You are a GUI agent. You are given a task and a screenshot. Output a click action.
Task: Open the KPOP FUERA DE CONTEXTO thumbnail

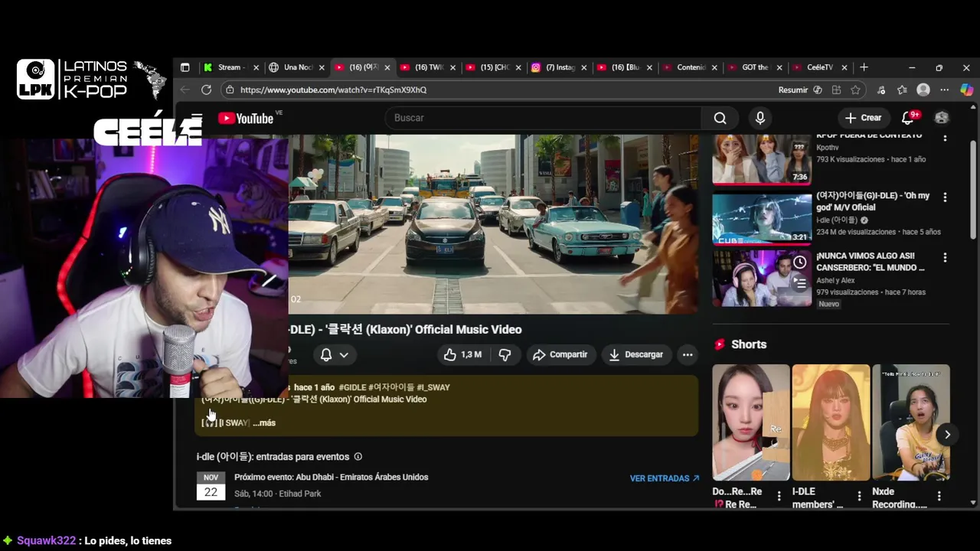click(x=762, y=159)
